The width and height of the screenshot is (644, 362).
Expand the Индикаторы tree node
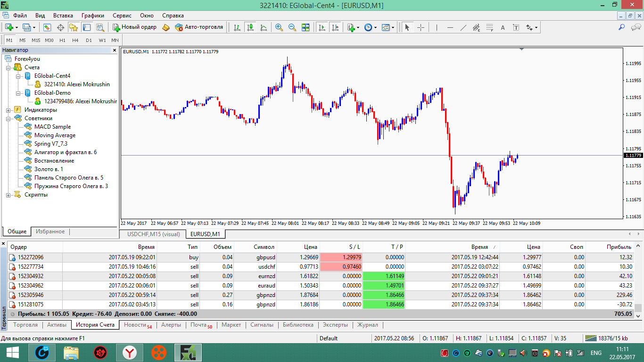[x=8, y=110]
